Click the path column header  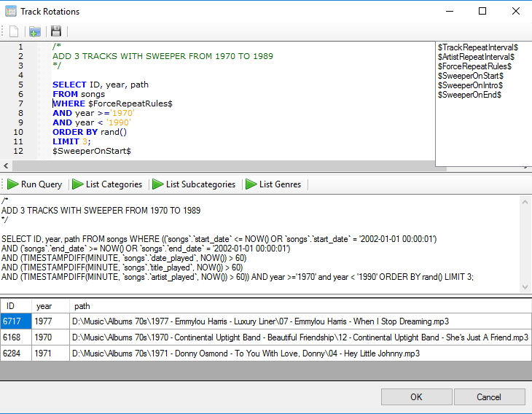tap(300, 306)
